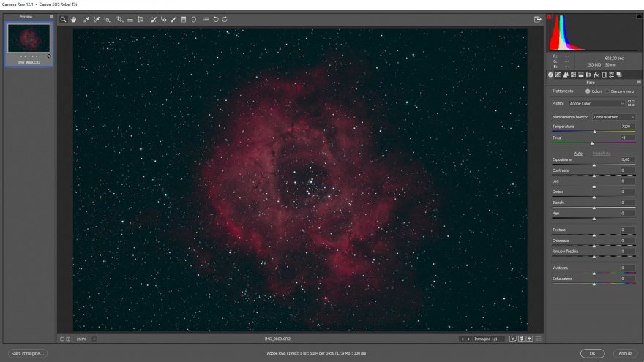Select the IMG_9869.CR2 filmstrip thumbnail
644x362 pixels.
tap(29, 38)
